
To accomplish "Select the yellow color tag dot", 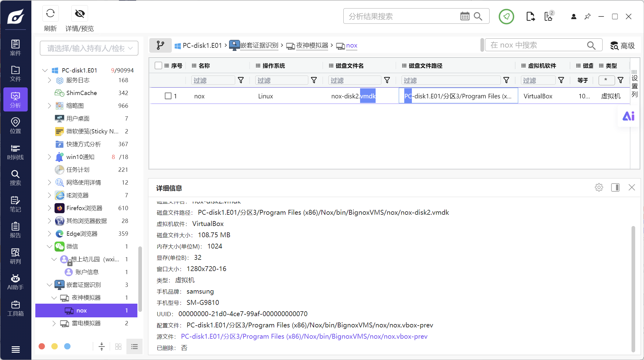I will [55, 346].
